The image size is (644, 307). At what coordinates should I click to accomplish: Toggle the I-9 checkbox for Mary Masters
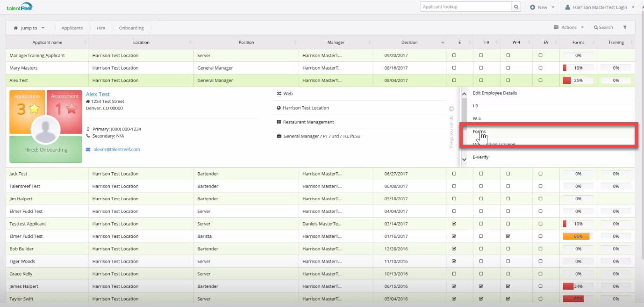480,67
